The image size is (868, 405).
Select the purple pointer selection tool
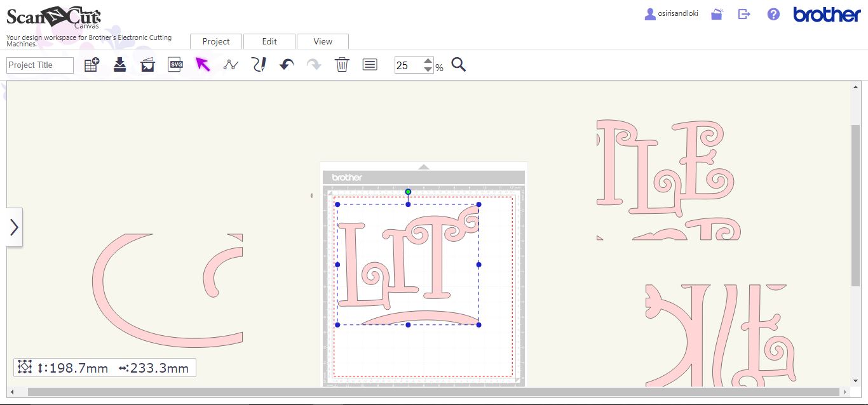pyautogui.click(x=203, y=64)
